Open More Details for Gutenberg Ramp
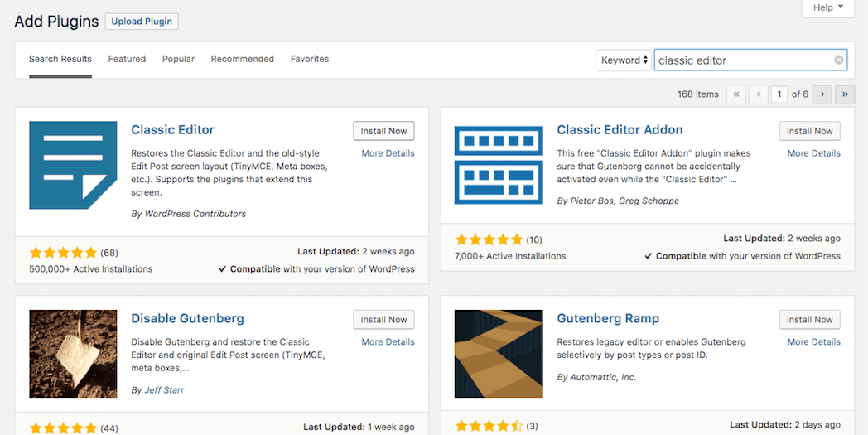The width and height of the screenshot is (868, 435). tap(813, 342)
